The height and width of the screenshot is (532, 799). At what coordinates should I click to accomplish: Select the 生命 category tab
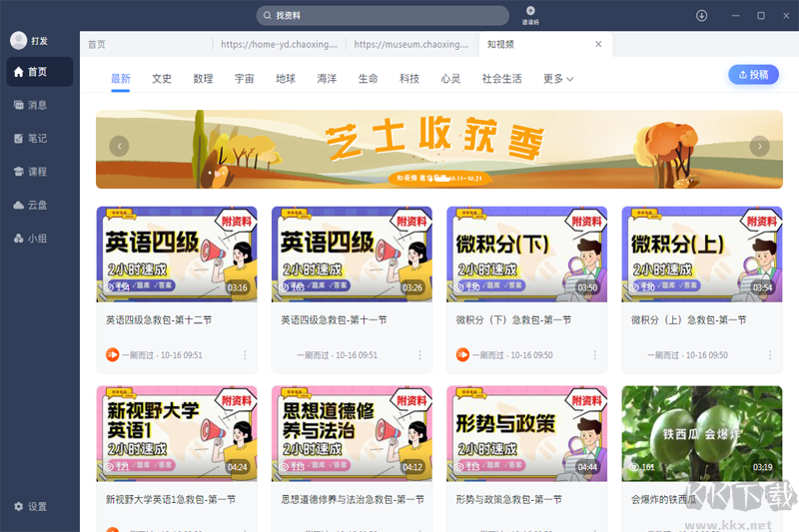(368, 79)
